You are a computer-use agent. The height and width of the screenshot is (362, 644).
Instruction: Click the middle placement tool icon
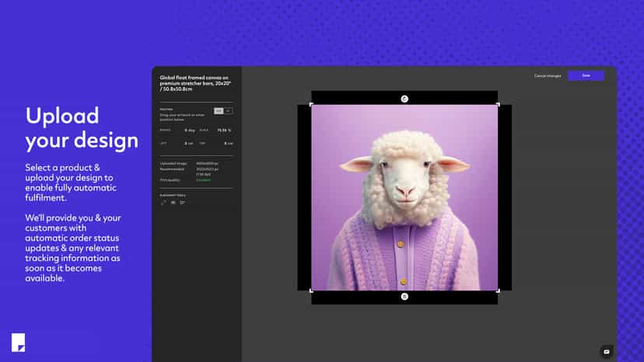(173, 202)
